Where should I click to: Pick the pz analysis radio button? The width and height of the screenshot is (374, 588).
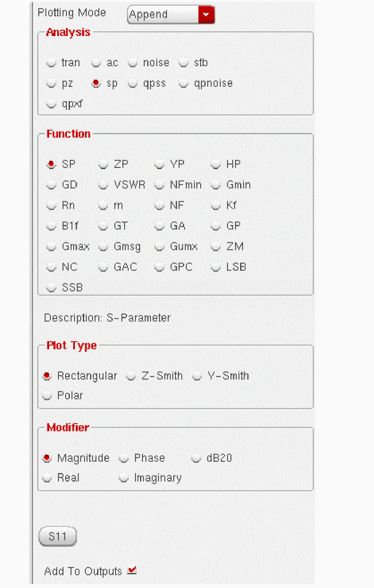point(52,83)
